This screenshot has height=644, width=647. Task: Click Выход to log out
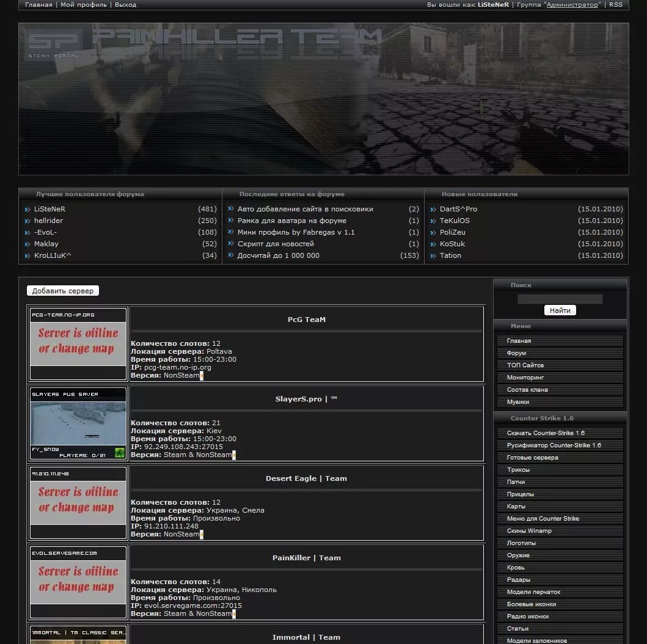125,4
